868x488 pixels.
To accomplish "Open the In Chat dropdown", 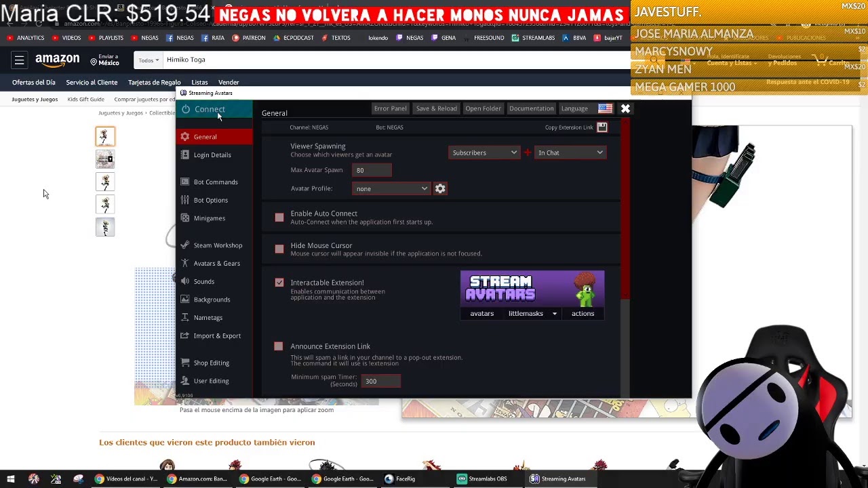I will (x=570, y=153).
